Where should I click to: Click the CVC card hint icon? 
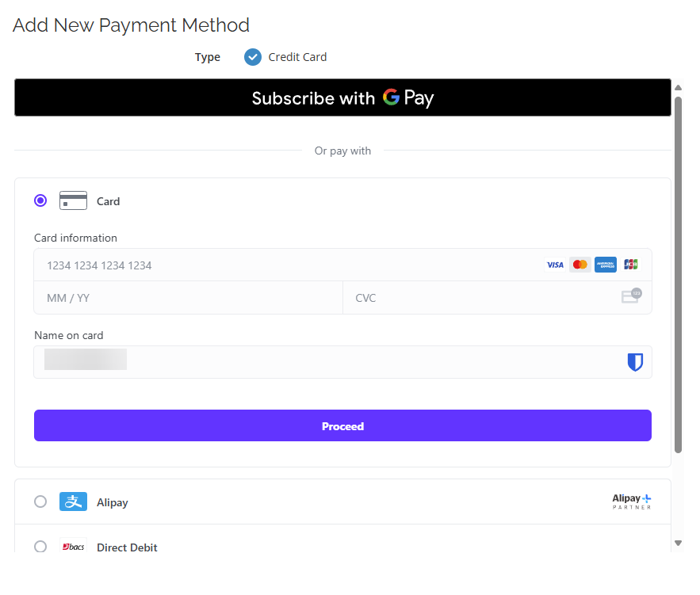630,296
